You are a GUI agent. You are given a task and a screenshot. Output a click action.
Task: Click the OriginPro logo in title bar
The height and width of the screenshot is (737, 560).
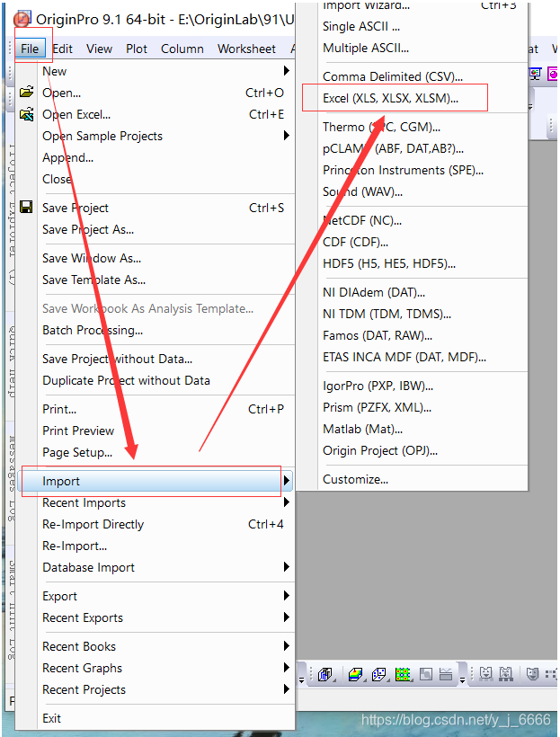pyautogui.click(x=22, y=19)
